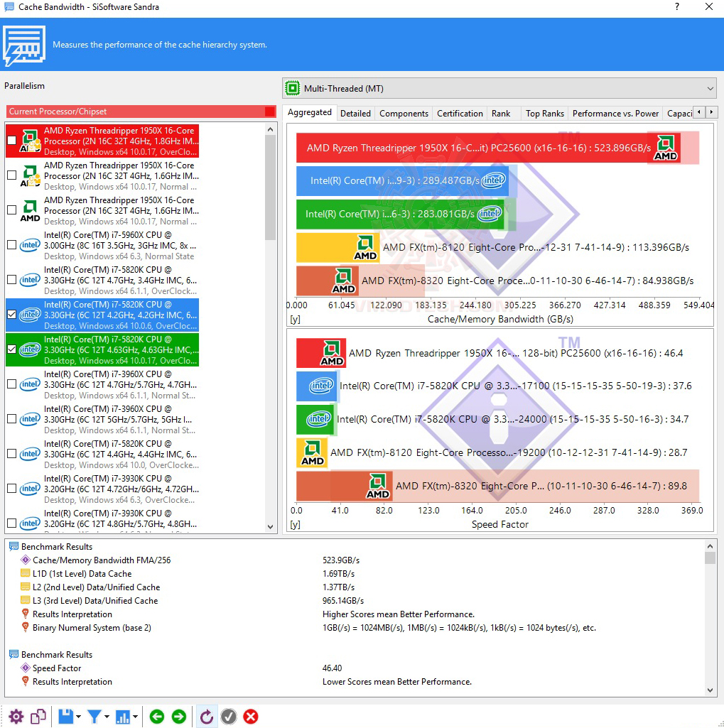
Task: Click the blue funnel filter icon
Action: 94,717
